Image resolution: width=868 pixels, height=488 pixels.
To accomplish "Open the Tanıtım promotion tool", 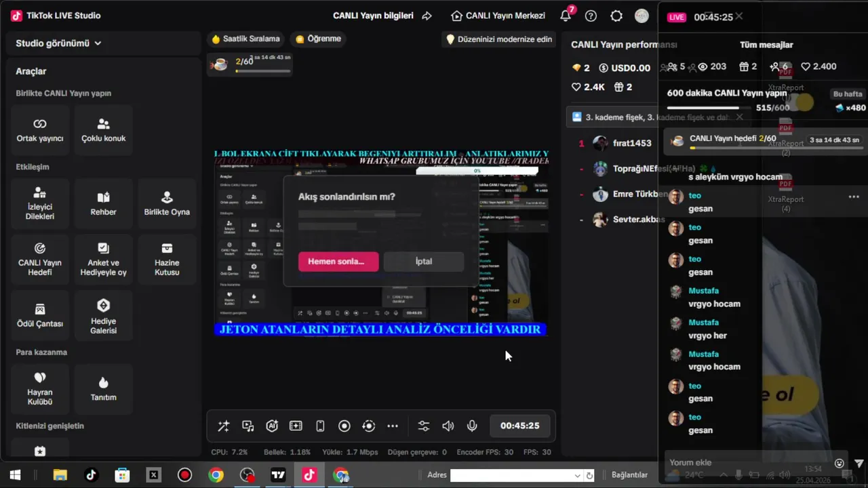I will (x=103, y=389).
